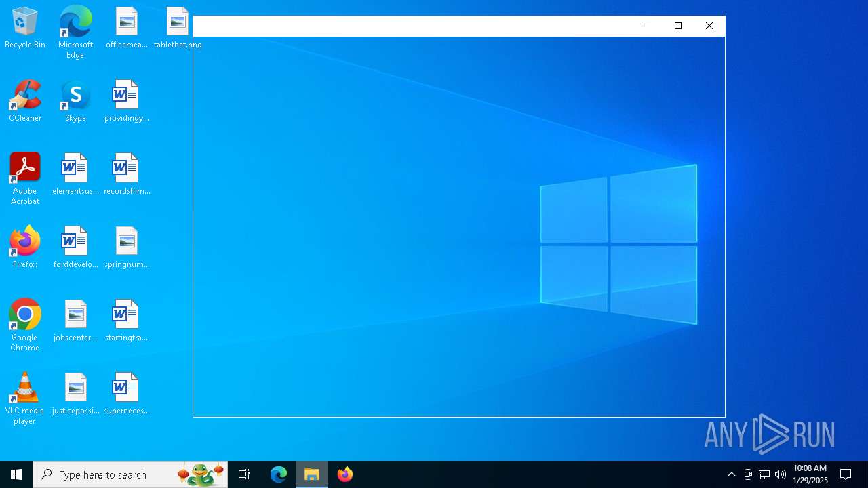Select the forddevelo... Word document
This screenshot has width=868, height=488.
[x=75, y=248]
